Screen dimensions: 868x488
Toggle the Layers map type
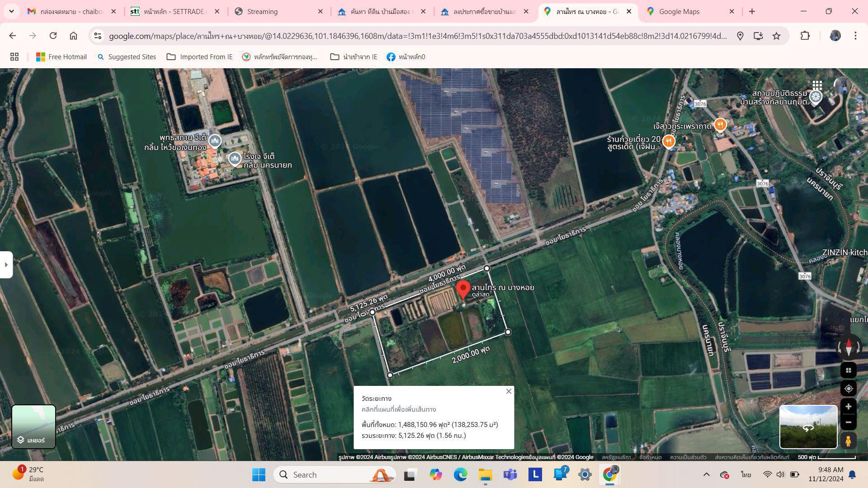point(33,427)
